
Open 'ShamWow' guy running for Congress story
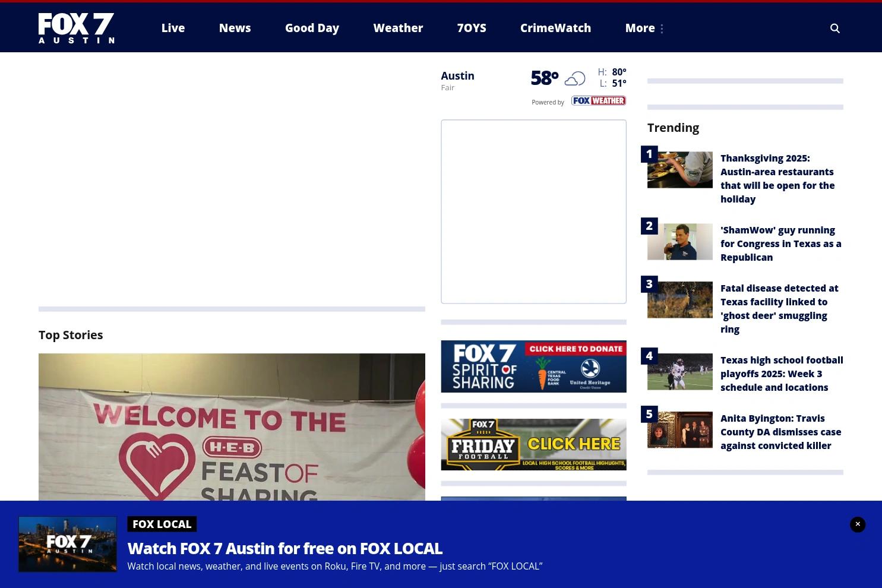click(781, 244)
